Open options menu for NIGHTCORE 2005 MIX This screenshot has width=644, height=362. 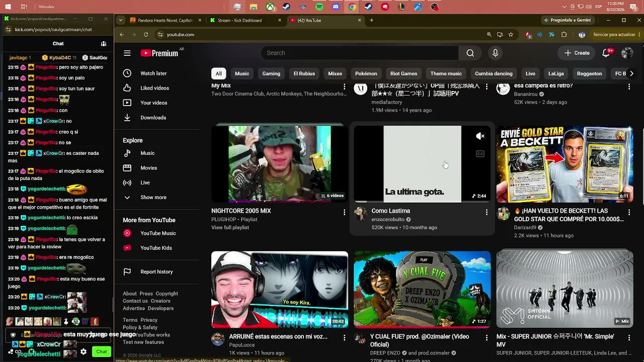(x=344, y=213)
